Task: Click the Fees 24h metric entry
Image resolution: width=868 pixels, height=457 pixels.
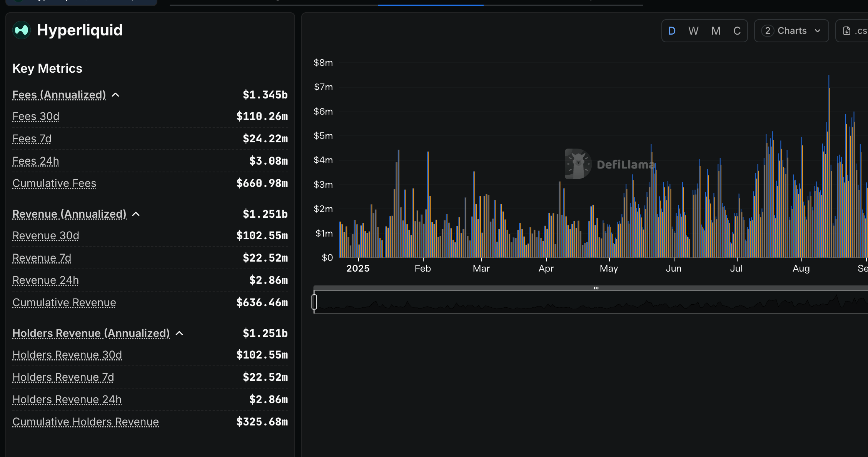Action: point(36,161)
